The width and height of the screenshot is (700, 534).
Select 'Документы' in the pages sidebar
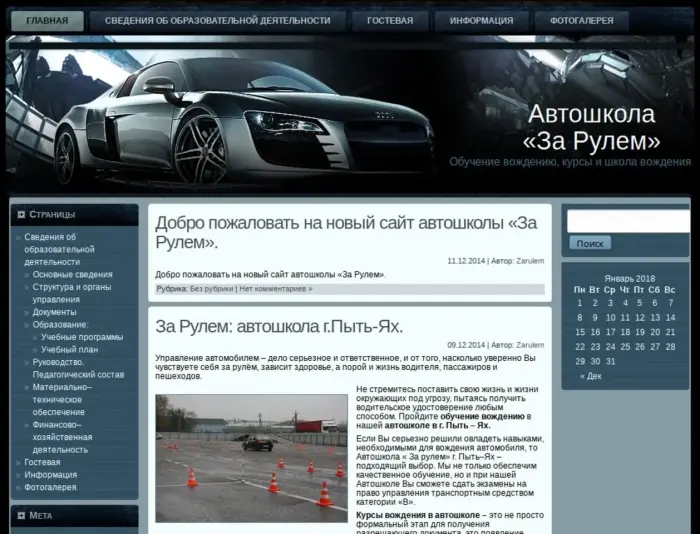point(54,312)
